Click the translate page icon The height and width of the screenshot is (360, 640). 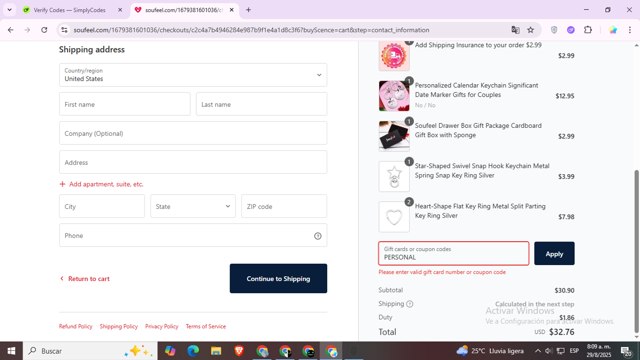(515, 30)
